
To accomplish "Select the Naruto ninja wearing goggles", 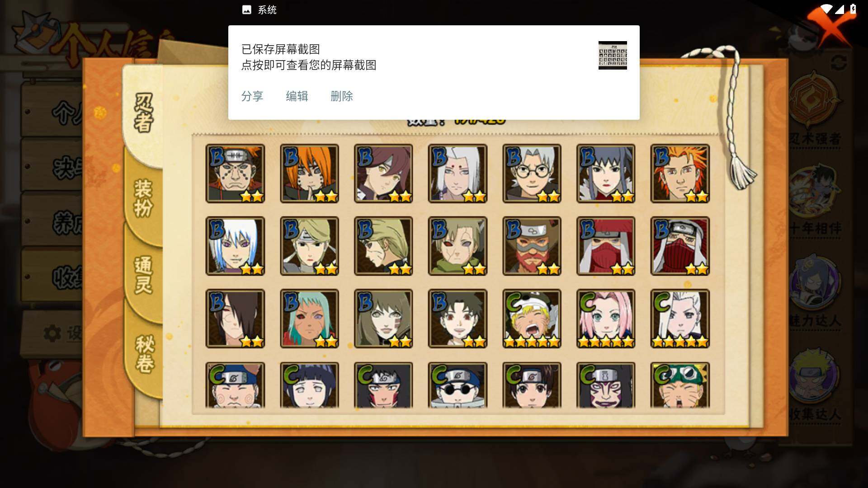I will [x=680, y=385].
